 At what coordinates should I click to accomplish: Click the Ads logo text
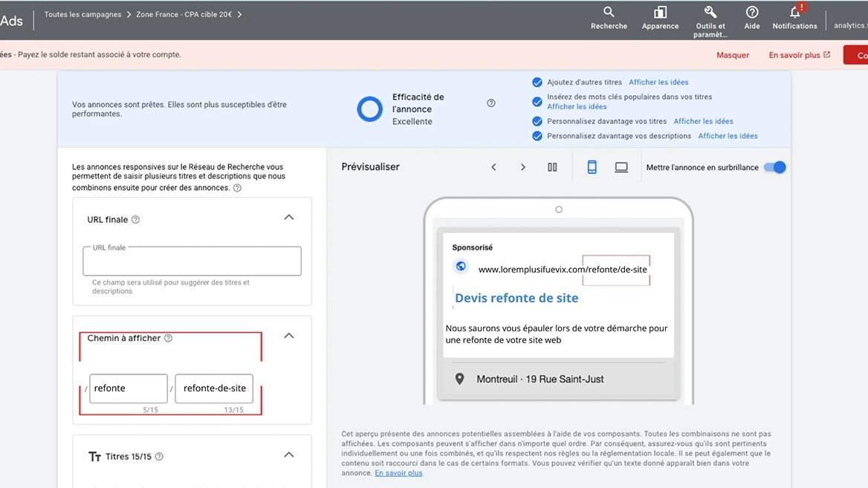coord(11,21)
